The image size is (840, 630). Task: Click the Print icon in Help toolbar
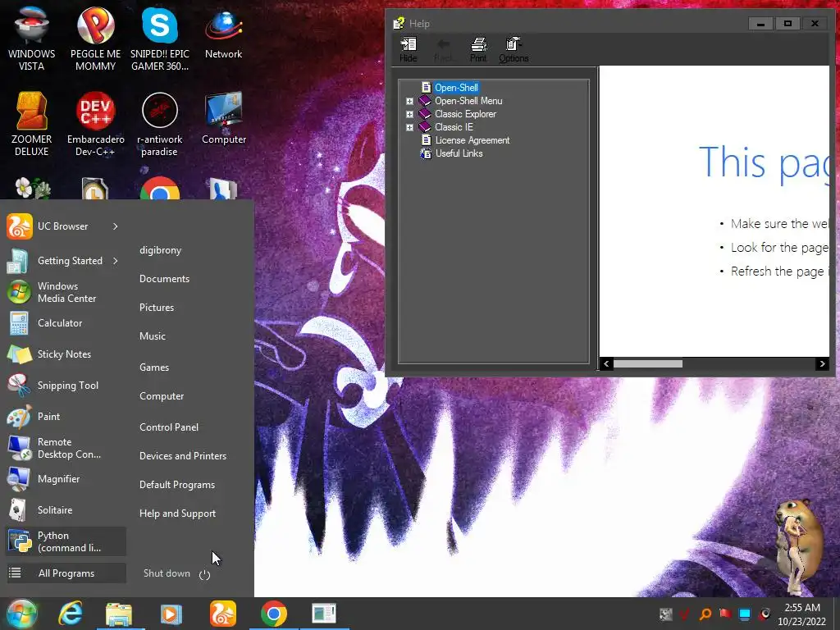click(478, 50)
